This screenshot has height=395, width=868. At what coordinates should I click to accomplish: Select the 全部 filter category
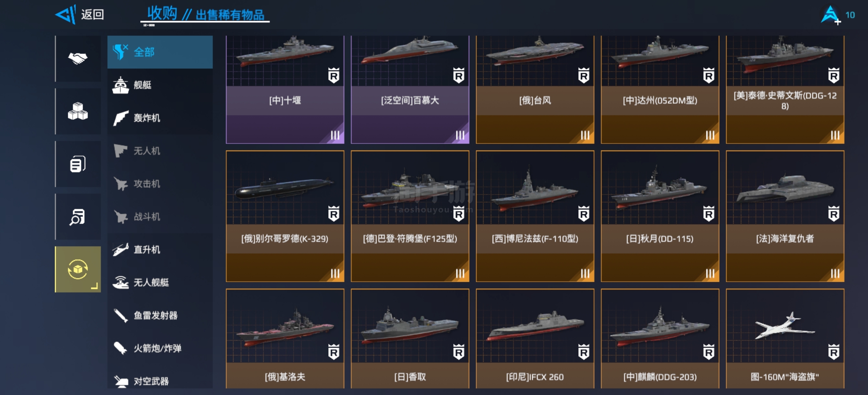coord(160,52)
